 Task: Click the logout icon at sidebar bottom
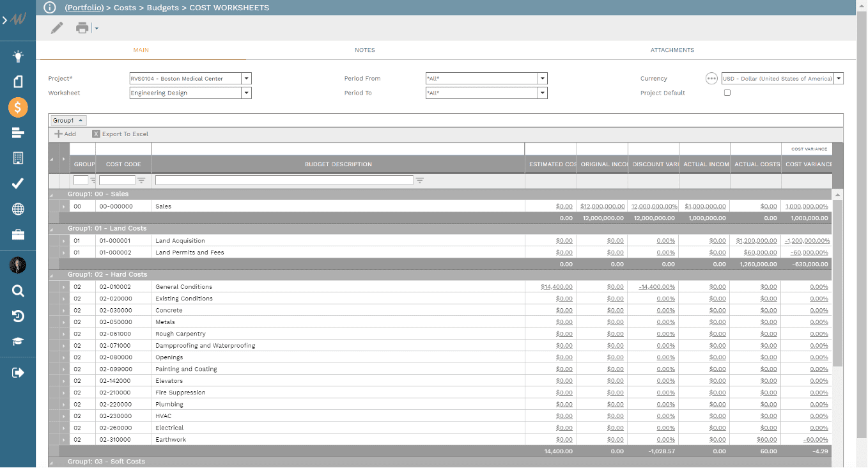[17, 372]
